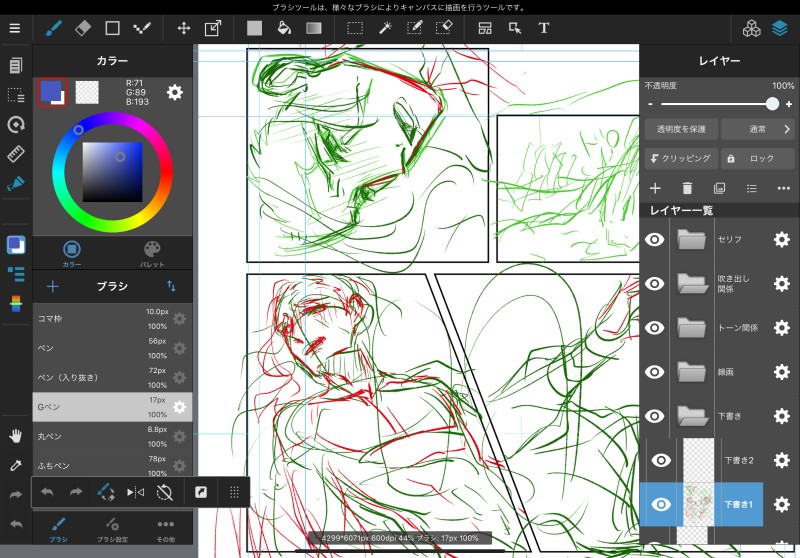
Task: Expand the トーン関係 folder
Action: 692,327
